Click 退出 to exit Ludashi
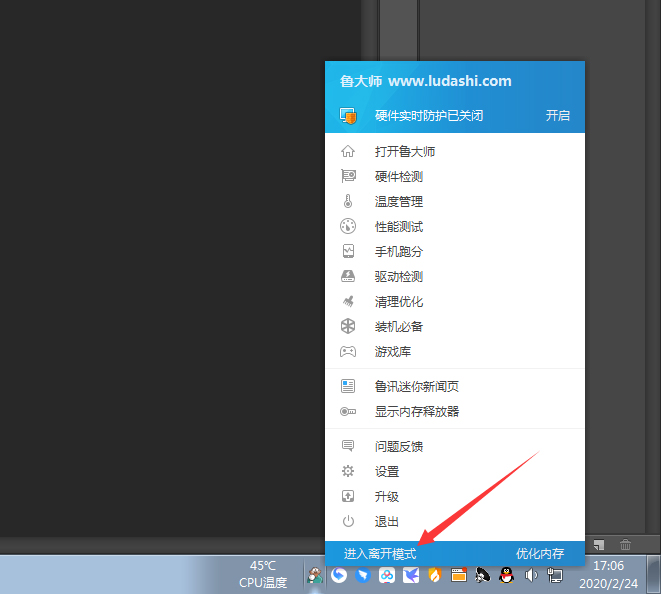The height and width of the screenshot is (594, 661). point(387,521)
